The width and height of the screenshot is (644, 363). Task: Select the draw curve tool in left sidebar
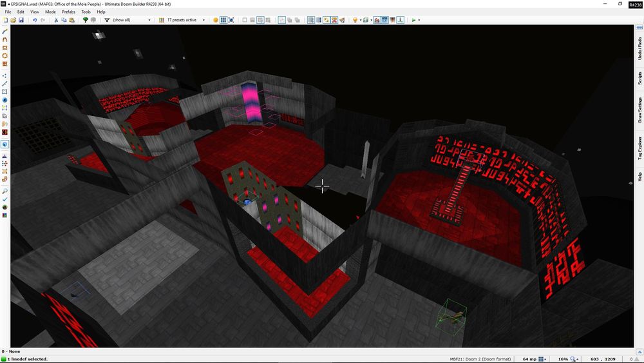[5, 39]
